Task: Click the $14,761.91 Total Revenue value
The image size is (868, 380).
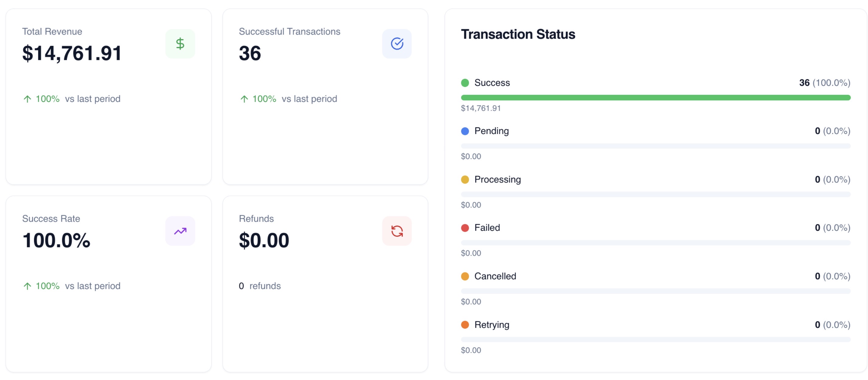Action: [72, 53]
